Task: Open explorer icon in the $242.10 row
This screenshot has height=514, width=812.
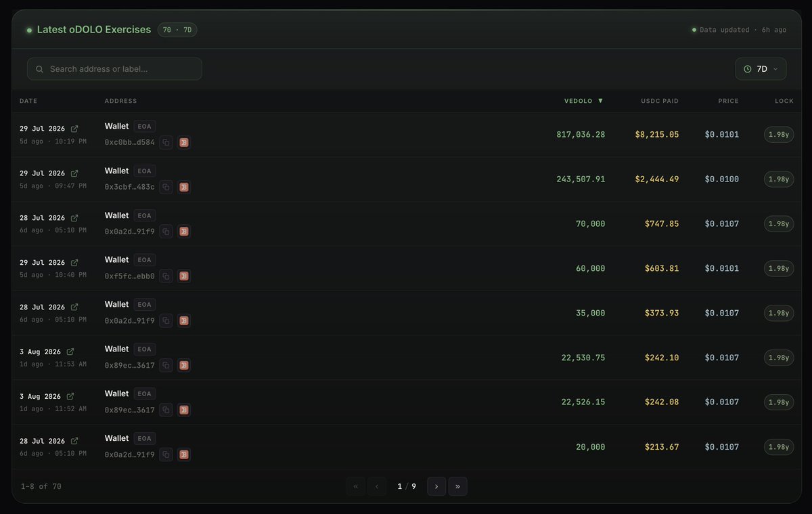Action: 184,366
